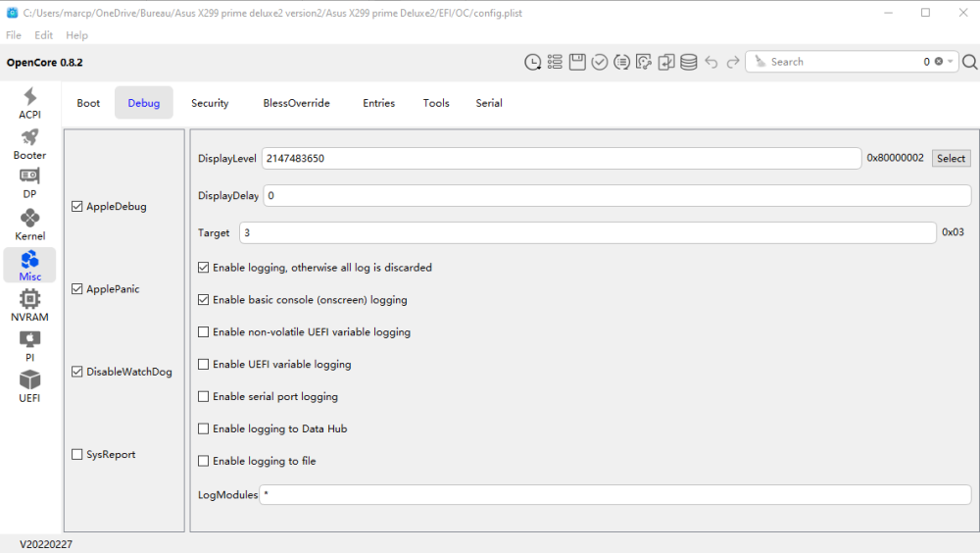The height and width of the screenshot is (553, 980).
Task: Click the LogModules input field
Action: pyautogui.click(x=615, y=495)
